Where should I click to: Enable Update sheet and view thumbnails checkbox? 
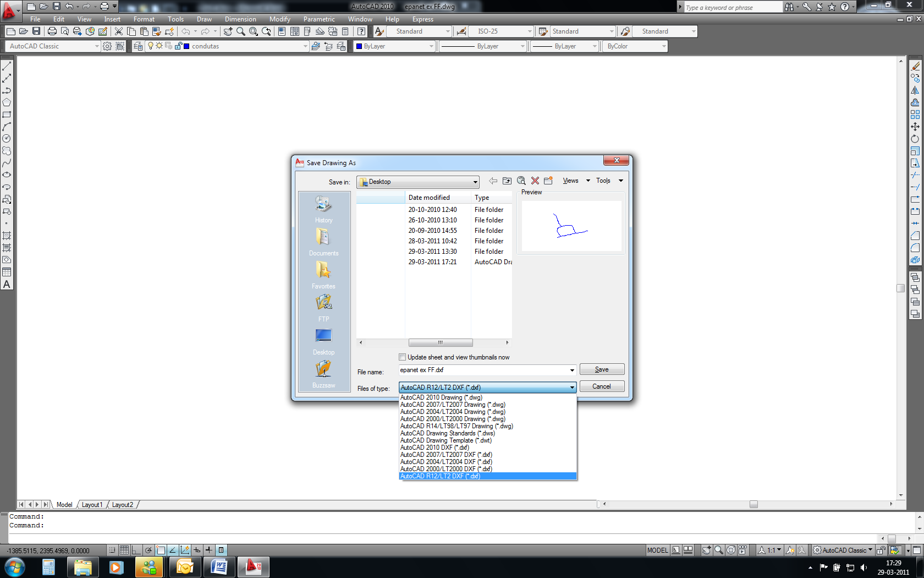coord(402,357)
